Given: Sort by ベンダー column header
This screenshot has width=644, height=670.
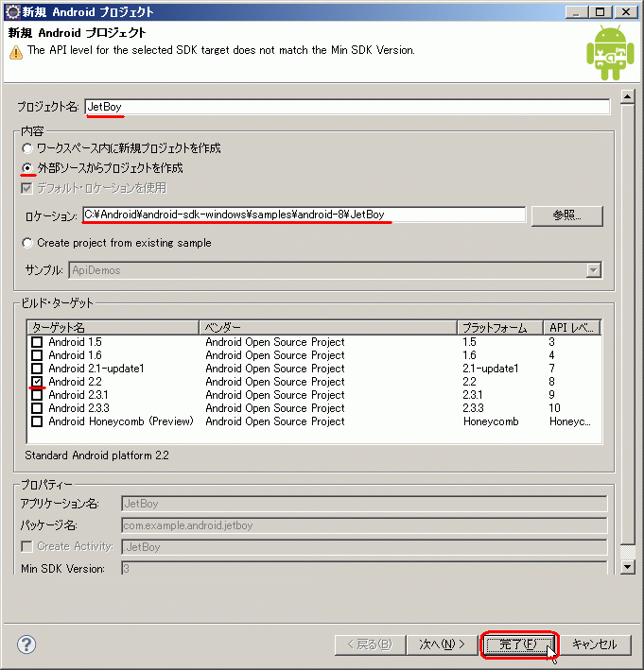Looking at the screenshot, I should tap(328, 327).
